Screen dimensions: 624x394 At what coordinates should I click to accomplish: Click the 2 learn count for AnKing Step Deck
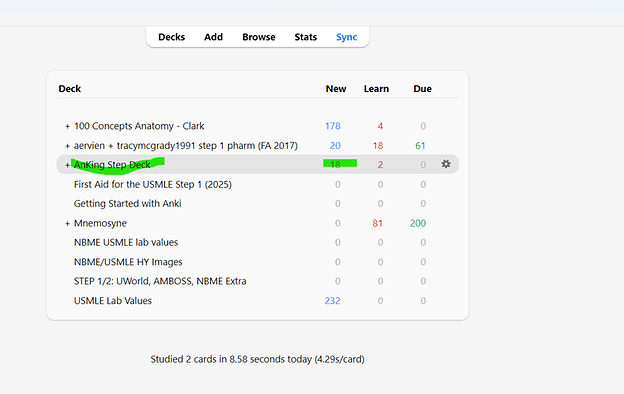[380, 165]
